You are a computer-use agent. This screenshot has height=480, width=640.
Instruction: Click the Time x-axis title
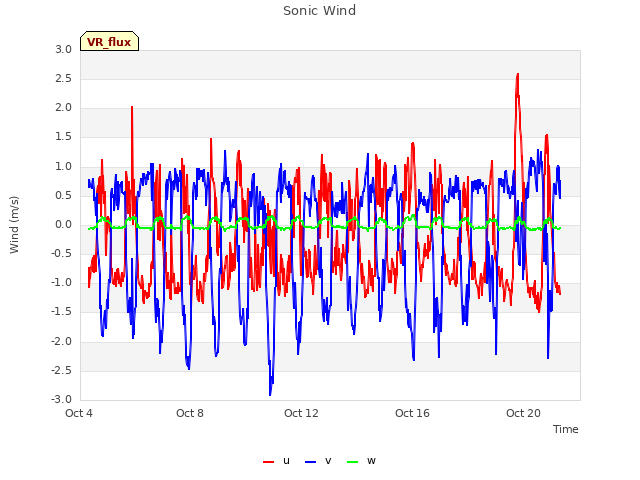point(565,429)
